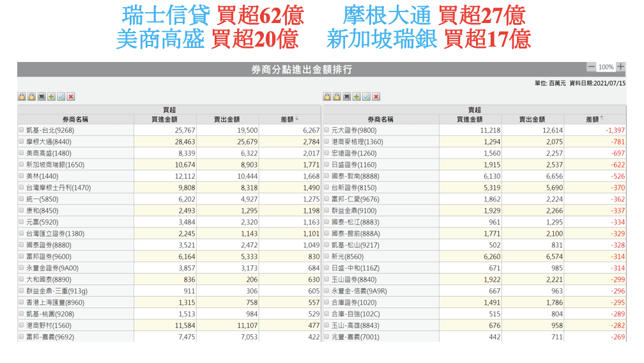Click the red X icon above right table
The height and width of the screenshot is (363, 644).
click(x=376, y=97)
